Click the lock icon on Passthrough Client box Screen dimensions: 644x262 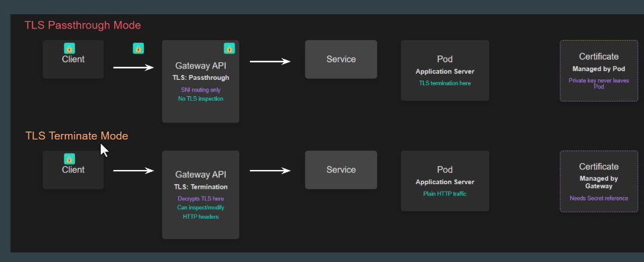pyautogui.click(x=70, y=48)
